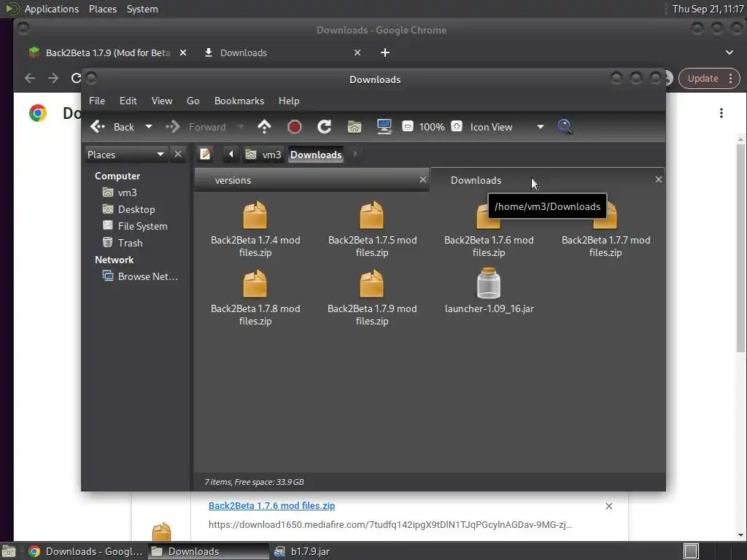This screenshot has width=747, height=560.
Task: Open Computer via the monitor toolbar icon
Action: coord(384,127)
